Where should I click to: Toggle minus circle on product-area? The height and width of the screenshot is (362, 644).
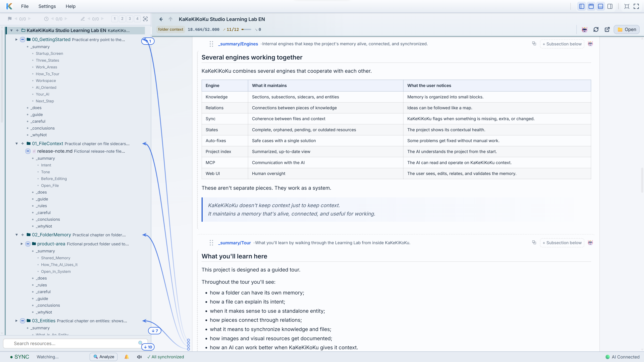(x=28, y=244)
